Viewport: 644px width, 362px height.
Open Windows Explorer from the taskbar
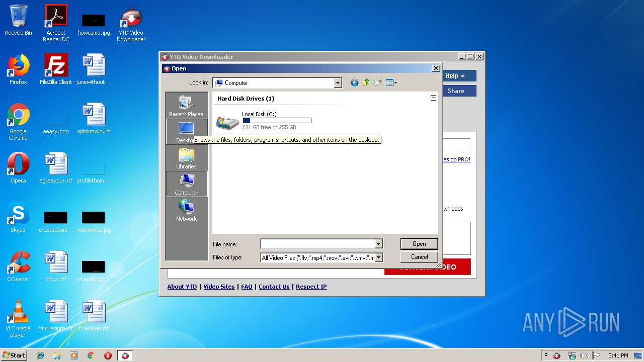(x=57, y=355)
